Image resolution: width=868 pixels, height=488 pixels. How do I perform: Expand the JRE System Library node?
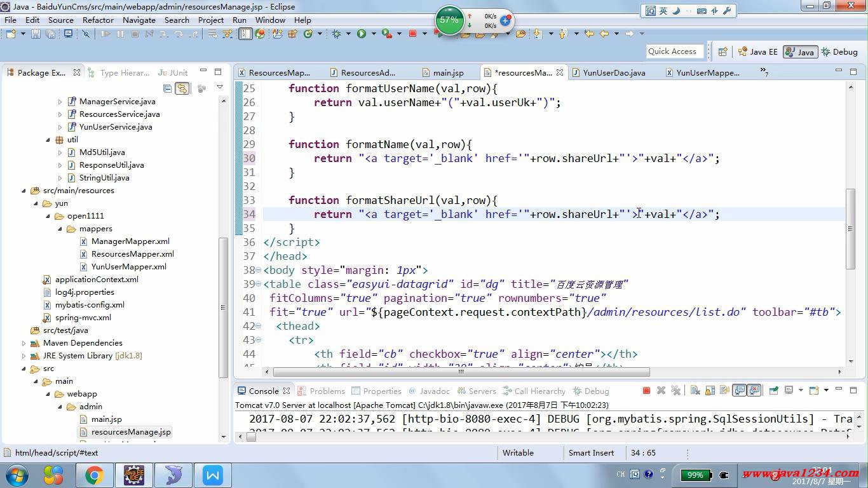(x=24, y=356)
